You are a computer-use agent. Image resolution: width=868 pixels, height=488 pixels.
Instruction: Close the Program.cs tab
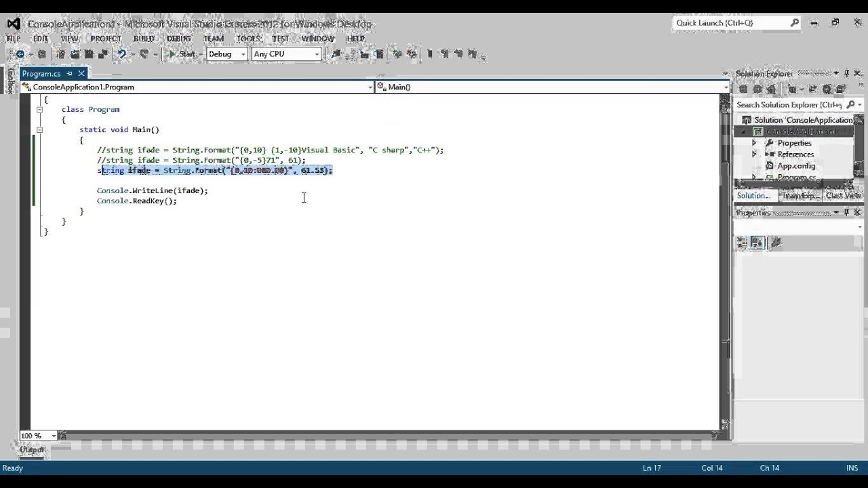81,73
